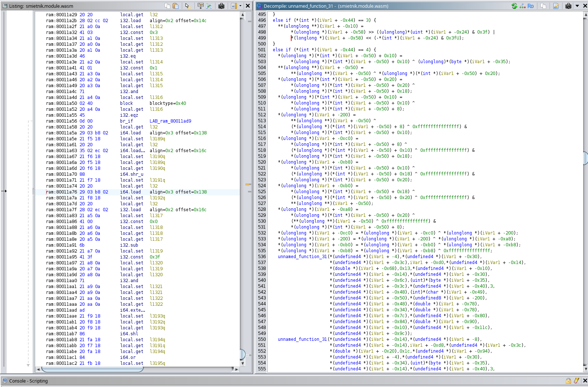This screenshot has height=387, width=588.
Task: Open the decompiler AST graph icon
Action: (523, 6)
